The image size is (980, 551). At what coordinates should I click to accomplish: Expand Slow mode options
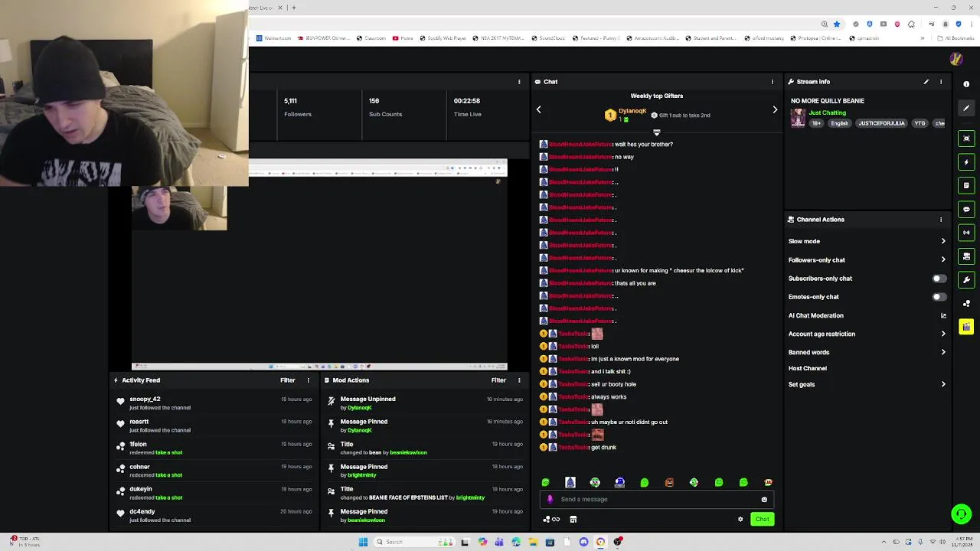click(943, 241)
